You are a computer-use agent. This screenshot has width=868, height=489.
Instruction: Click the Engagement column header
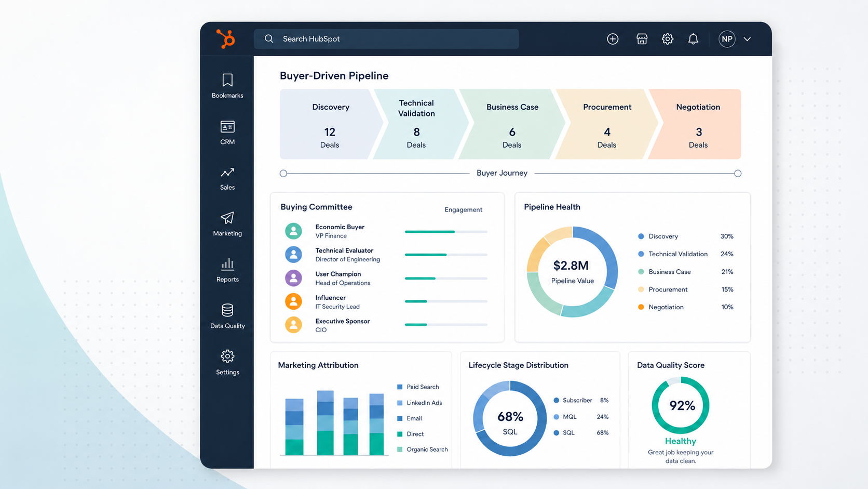pyautogui.click(x=463, y=209)
